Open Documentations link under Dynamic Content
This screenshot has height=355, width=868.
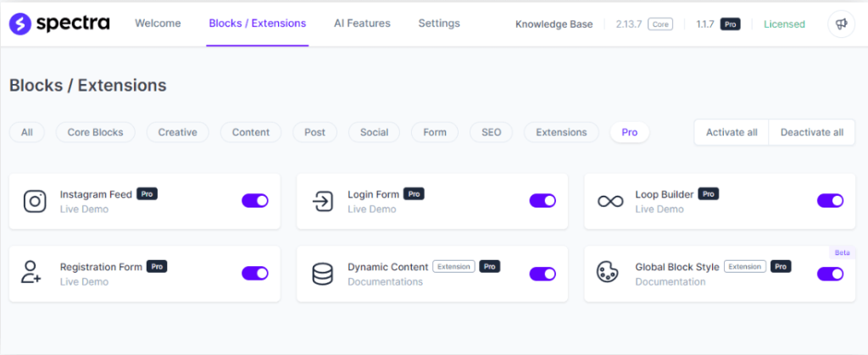click(385, 281)
